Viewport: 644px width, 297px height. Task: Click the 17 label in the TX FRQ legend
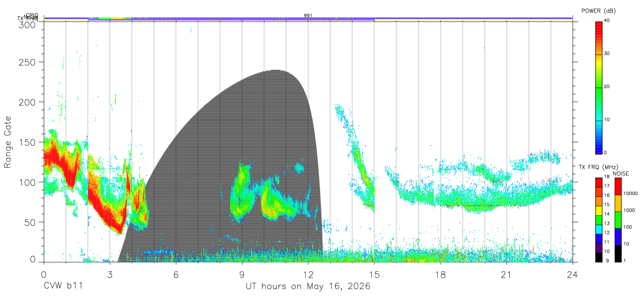[x=606, y=186]
